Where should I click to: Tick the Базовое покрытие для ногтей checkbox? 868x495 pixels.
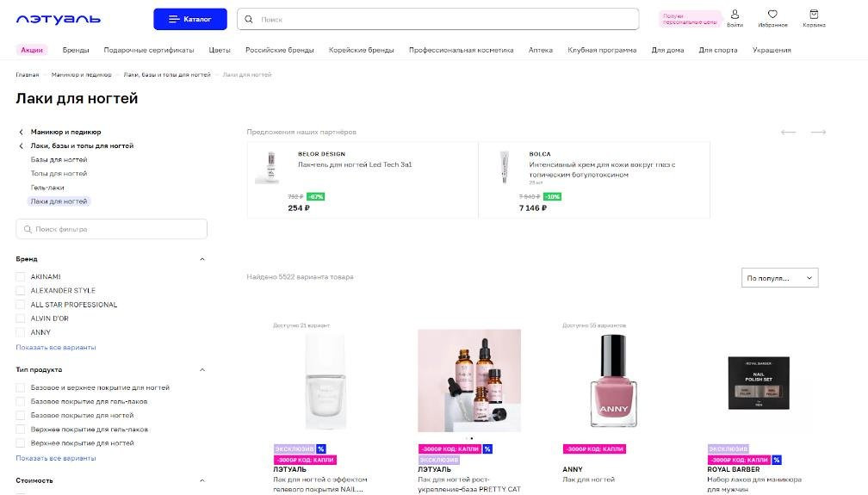(x=21, y=415)
